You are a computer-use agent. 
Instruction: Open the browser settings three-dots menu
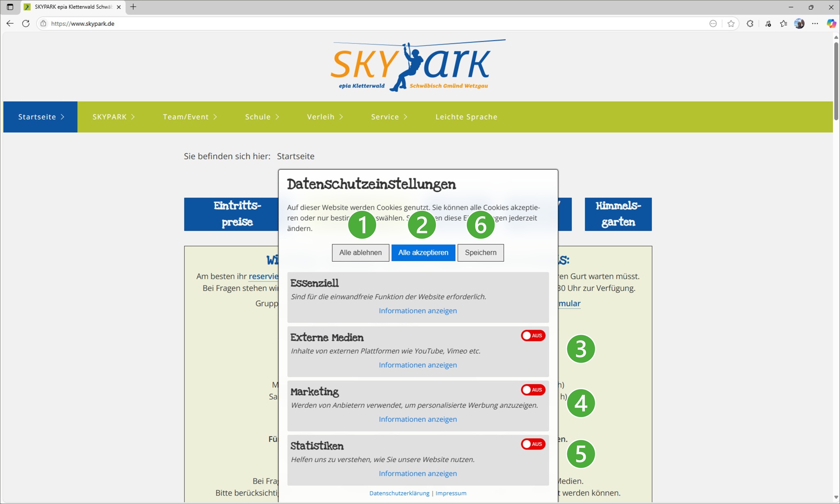tap(815, 23)
